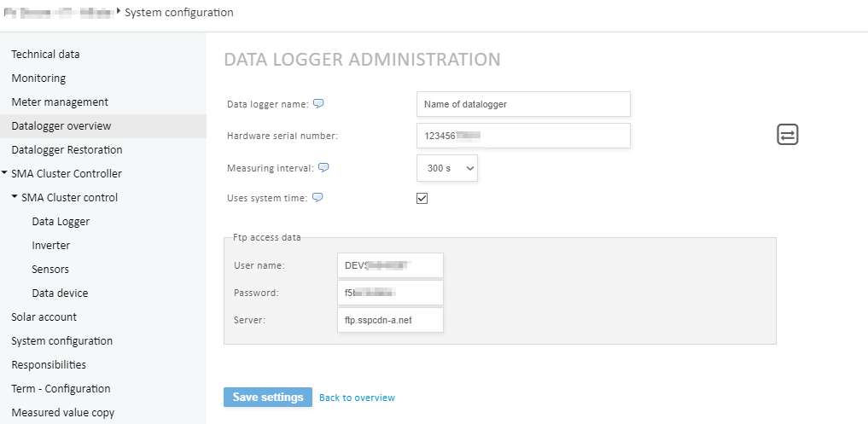Click the FTP User name field
This screenshot has width=868, height=424.
tap(390, 265)
